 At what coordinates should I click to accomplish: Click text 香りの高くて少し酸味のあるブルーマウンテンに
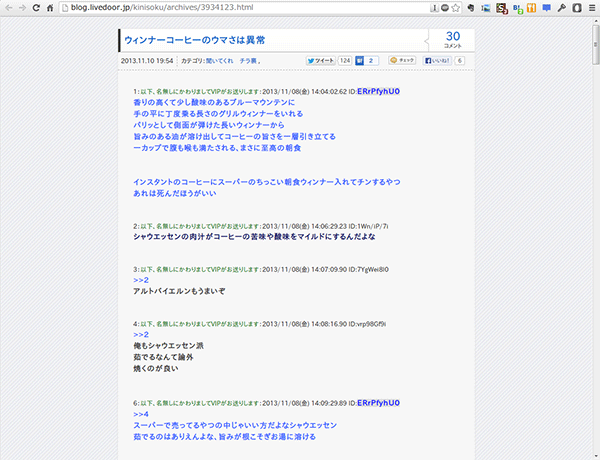[x=214, y=103]
